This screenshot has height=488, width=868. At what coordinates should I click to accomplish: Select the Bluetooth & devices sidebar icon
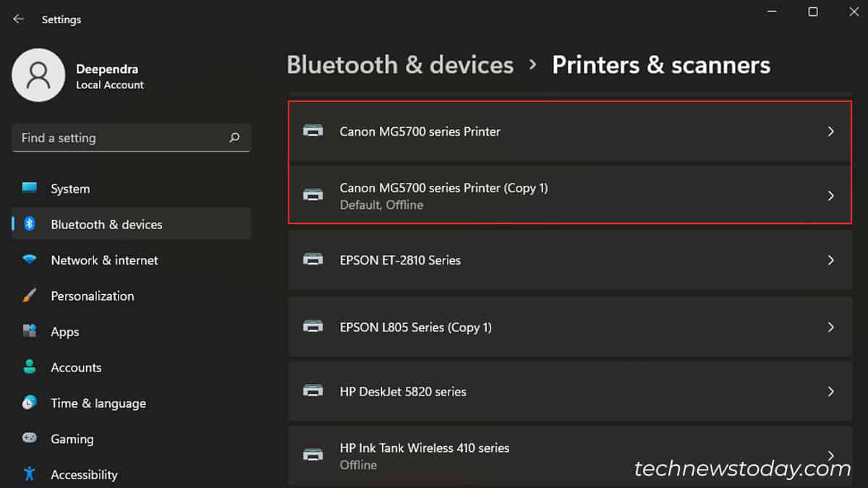click(x=30, y=224)
